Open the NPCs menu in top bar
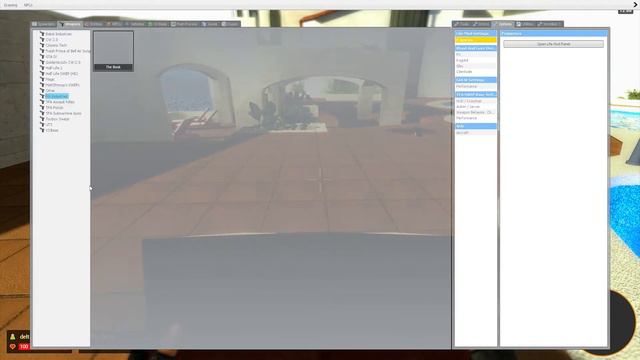Image resolution: width=640 pixels, height=360 pixels. (28, 5)
